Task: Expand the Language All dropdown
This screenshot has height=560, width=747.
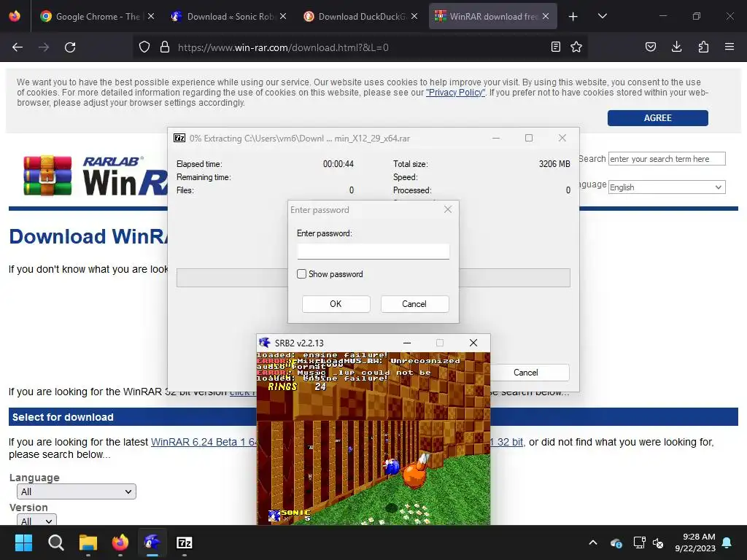Action: 76,491
